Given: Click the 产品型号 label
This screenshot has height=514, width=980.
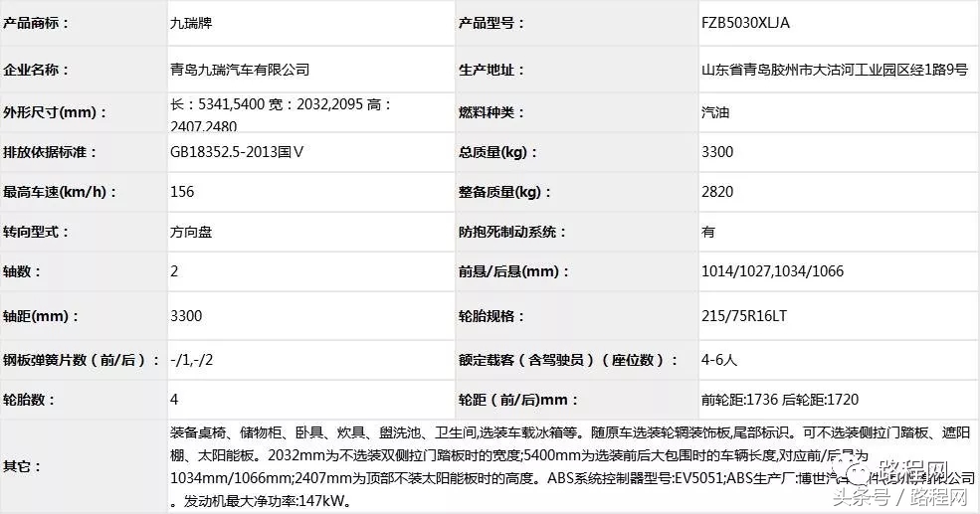Looking at the screenshot, I should (491, 24).
